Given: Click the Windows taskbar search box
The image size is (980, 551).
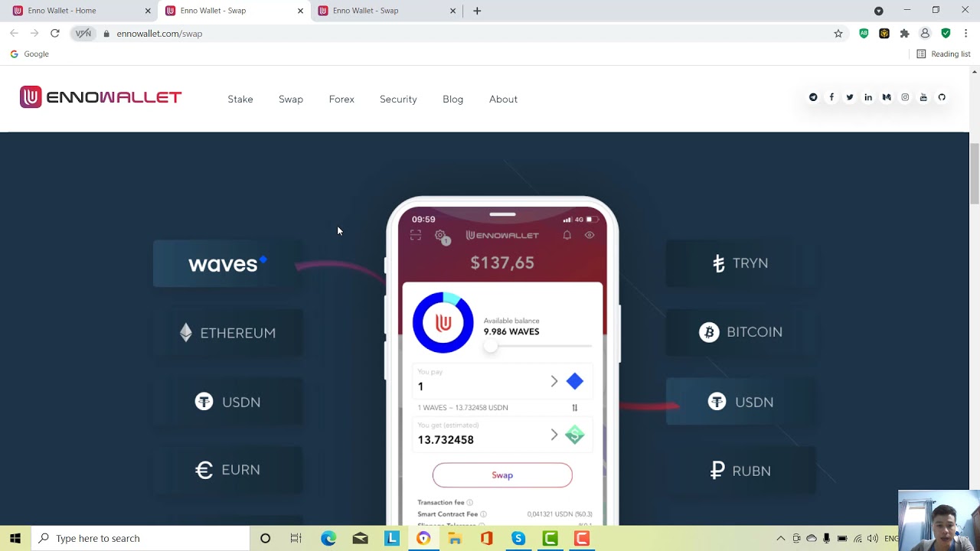Looking at the screenshot, I should [141, 539].
